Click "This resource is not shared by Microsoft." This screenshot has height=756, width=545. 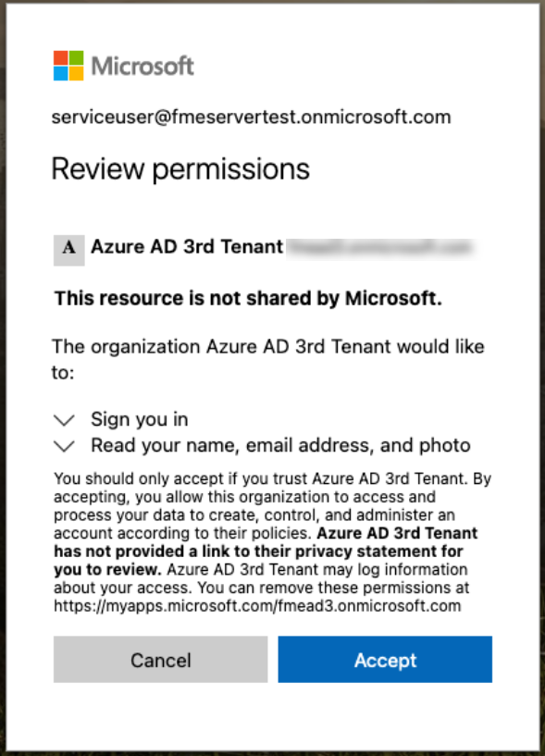point(248,299)
